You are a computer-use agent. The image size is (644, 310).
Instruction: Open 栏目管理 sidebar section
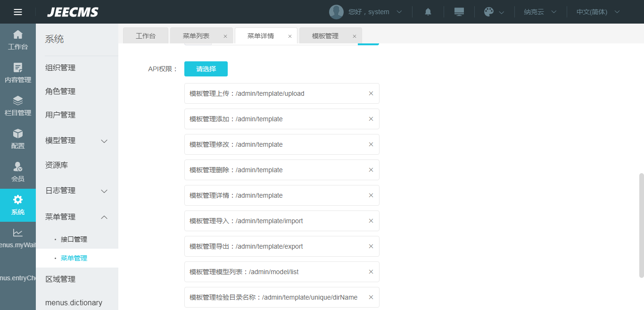tap(18, 106)
